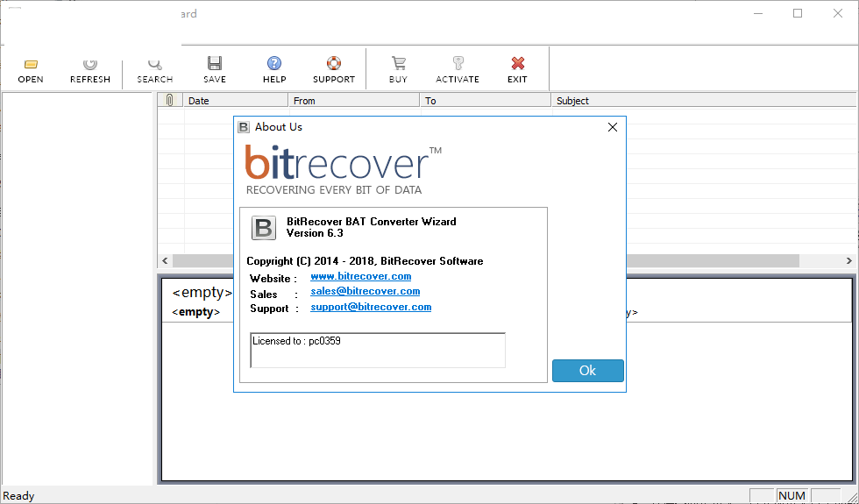This screenshot has width=859, height=504.
Task: Click the 'Version 6.3' text
Action: coord(315,233)
